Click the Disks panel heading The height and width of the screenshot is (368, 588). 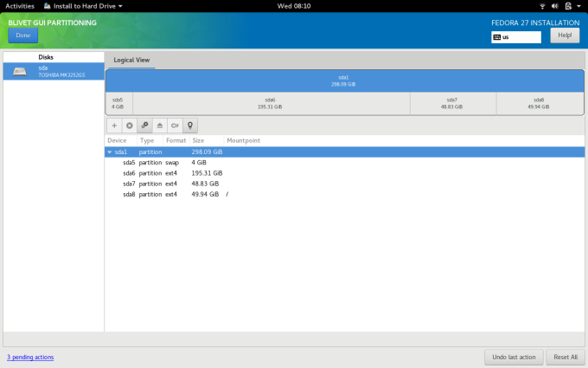point(46,57)
